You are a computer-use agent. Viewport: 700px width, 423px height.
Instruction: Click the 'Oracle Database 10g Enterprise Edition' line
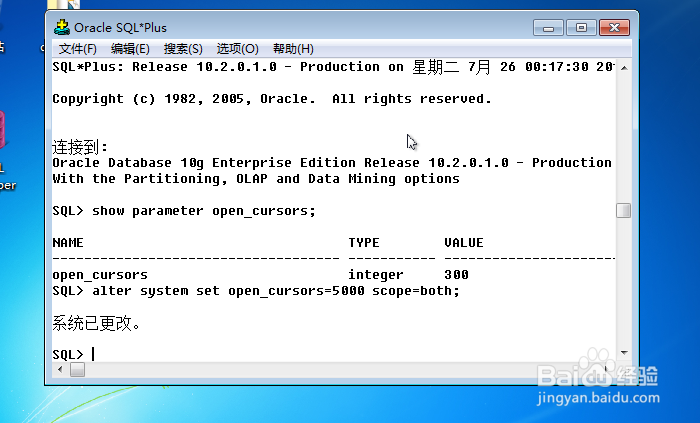pyautogui.click(x=332, y=162)
